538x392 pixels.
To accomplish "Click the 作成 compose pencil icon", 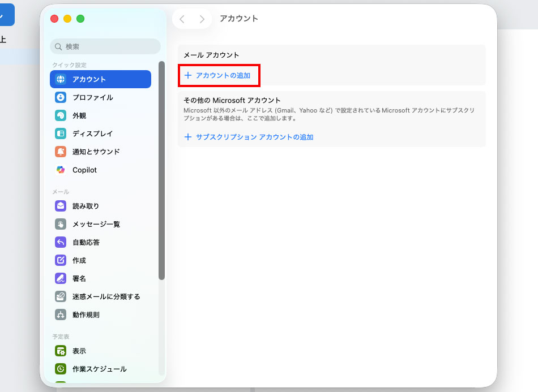I will pos(61,260).
